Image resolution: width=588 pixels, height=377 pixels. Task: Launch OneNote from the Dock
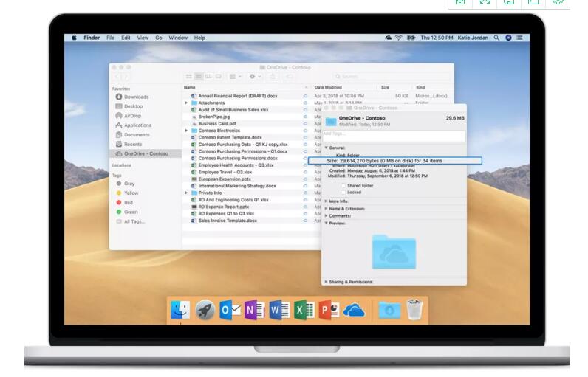point(254,311)
